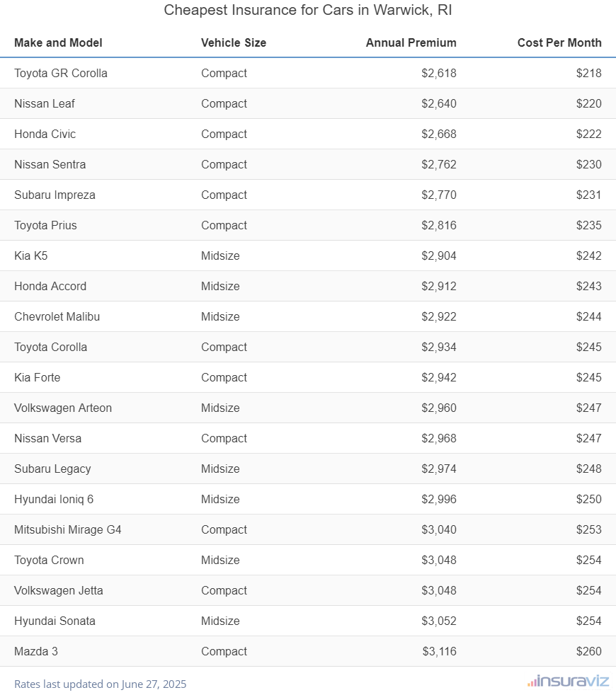
Task: Click the Nissan Leaf model name
Action: coord(45,103)
